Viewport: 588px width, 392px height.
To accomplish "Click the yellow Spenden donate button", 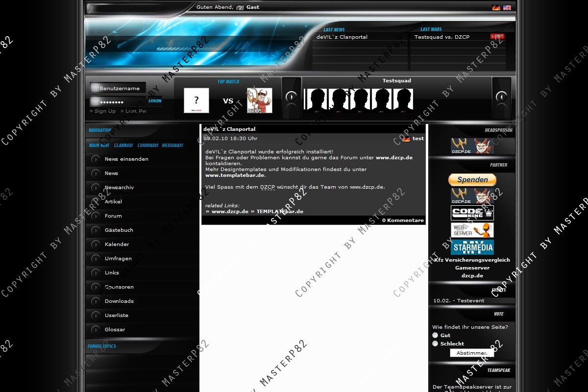I will click(x=472, y=180).
